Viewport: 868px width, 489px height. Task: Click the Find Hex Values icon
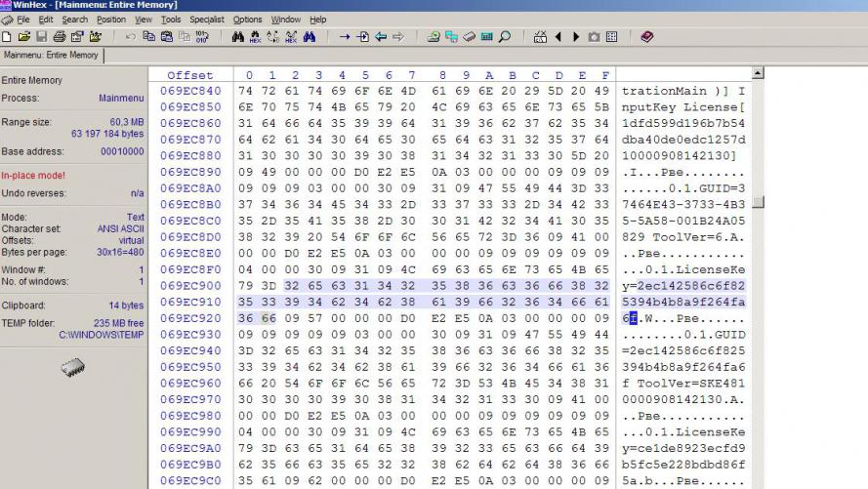255,37
